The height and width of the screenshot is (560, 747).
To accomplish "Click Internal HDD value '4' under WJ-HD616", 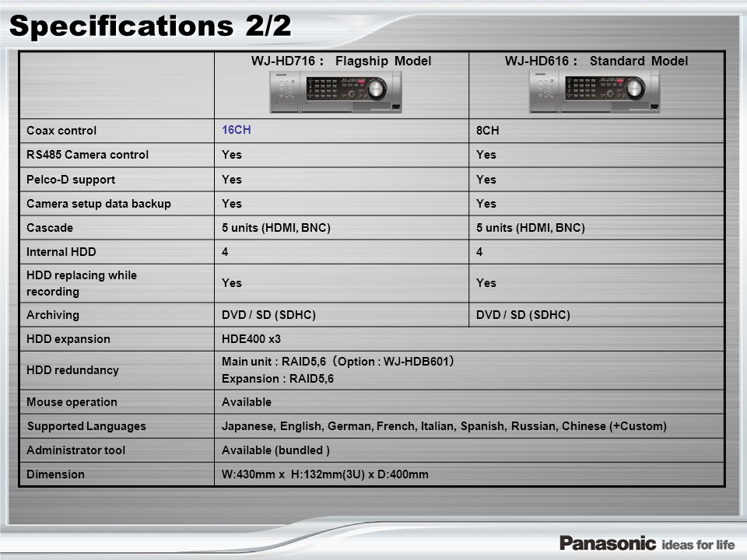I will point(479,252).
